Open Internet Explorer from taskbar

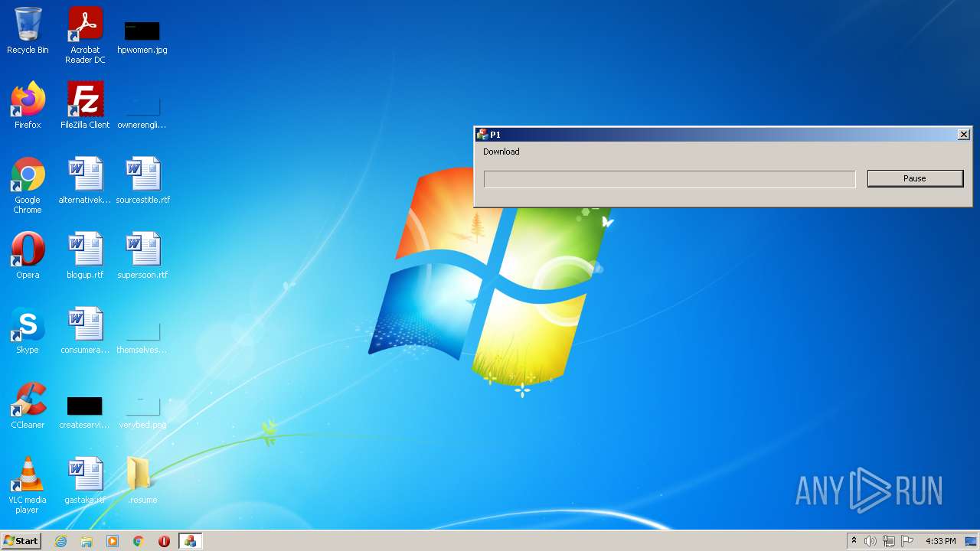pos(60,541)
